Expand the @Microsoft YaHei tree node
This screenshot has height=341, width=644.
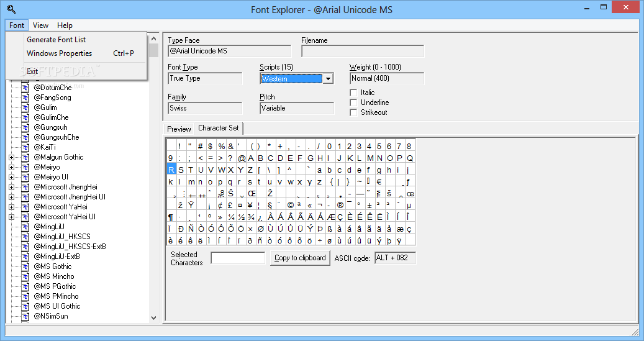click(12, 207)
